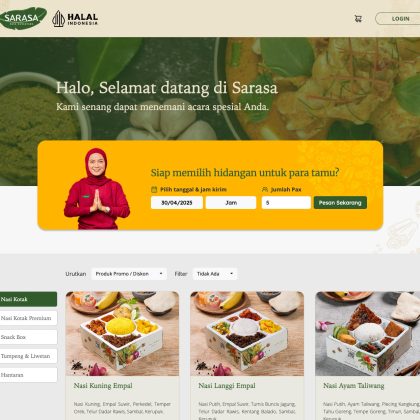Click the Sarasa leaf logo
Viewport: 420px width, 420px height.
23,18
